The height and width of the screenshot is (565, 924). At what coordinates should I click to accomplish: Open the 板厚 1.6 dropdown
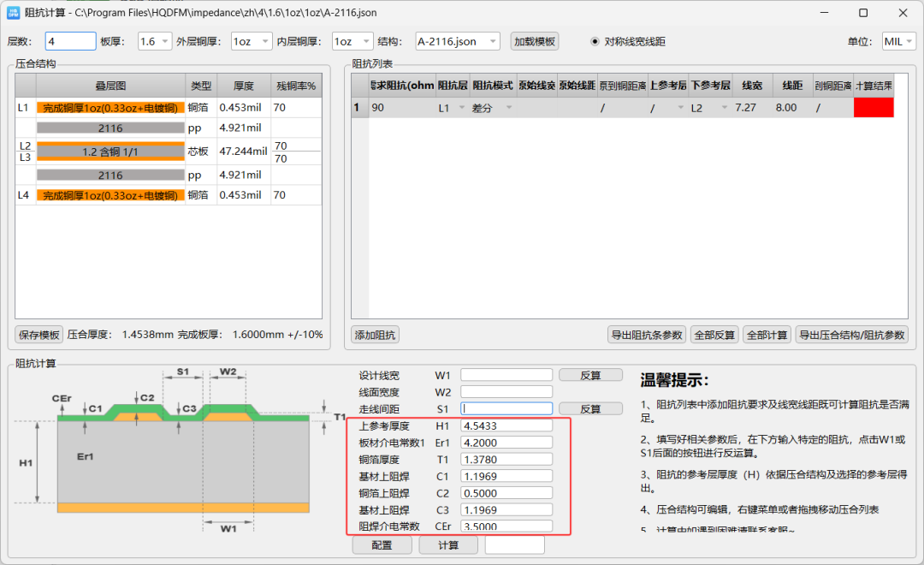coord(154,41)
